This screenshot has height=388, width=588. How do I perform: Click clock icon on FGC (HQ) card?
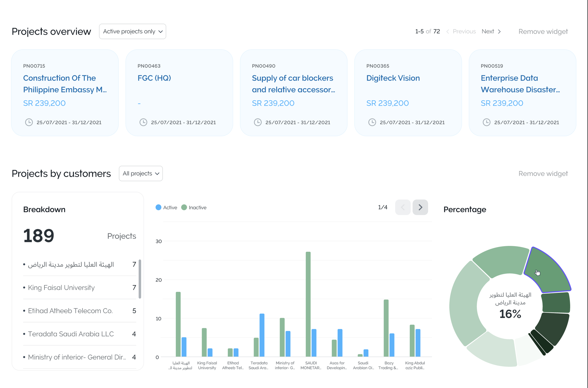(x=143, y=122)
